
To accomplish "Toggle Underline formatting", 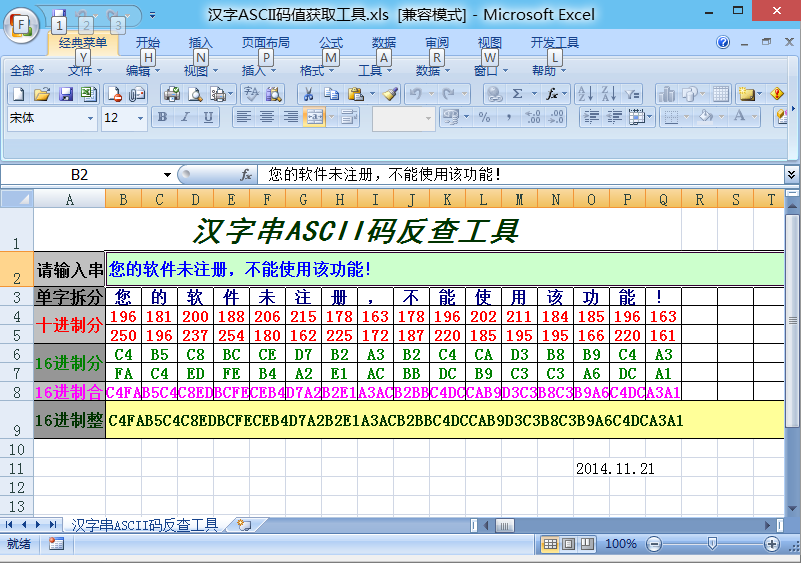I will [x=208, y=117].
